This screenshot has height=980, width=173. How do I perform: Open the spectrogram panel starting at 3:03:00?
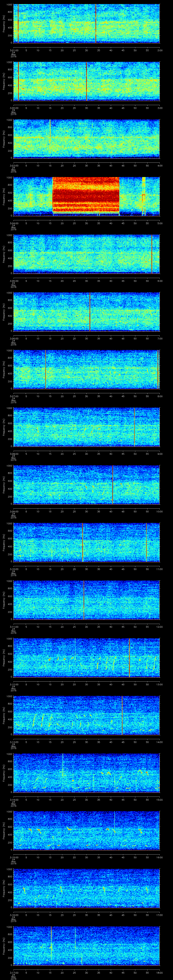[x=87, y=139]
